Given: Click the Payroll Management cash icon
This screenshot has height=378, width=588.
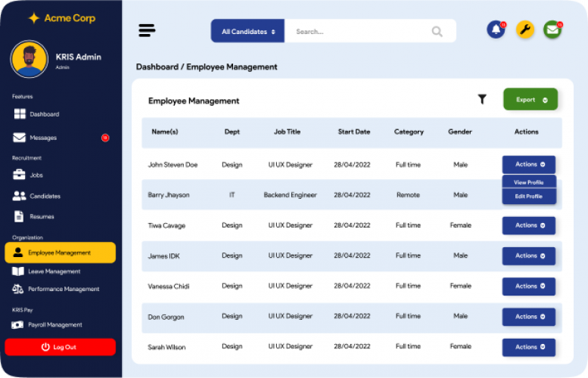Looking at the screenshot, I should [x=17, y=325].
